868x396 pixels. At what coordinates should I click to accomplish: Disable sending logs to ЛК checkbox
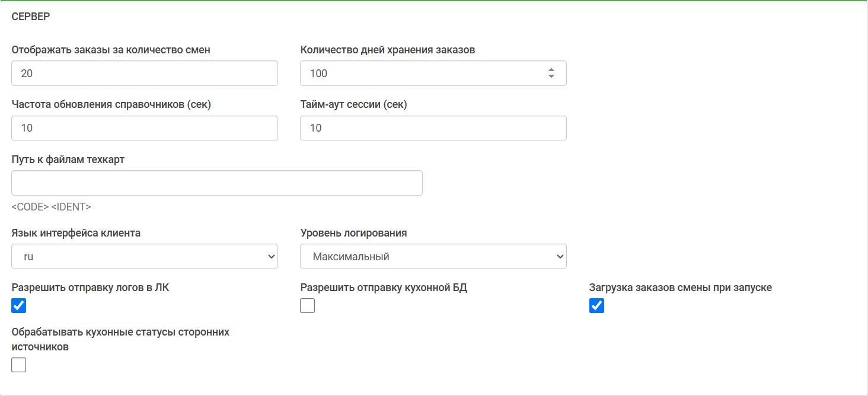click(x=19, y=306)
